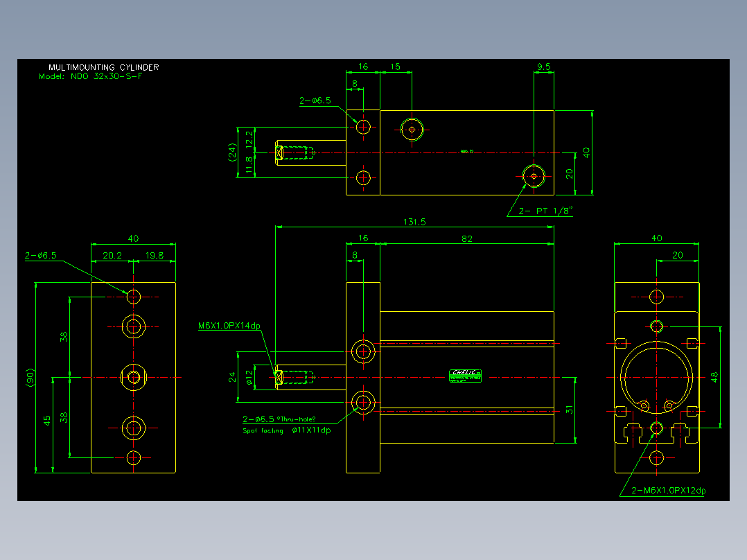Click the 19.8 dimension value
The width and height of the screenshot is (747, 560).
pos(155,256)
